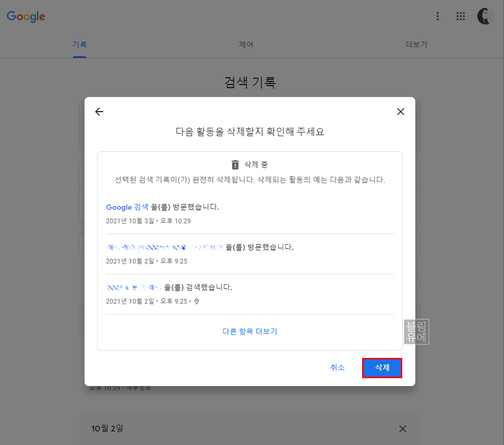Click the back arrow in the dialog

coord(99,111)
